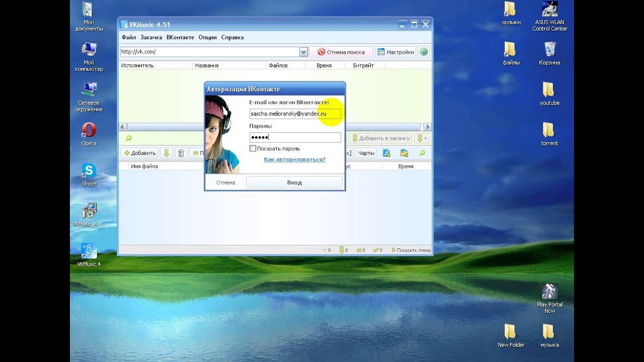Open the Опции menu
The width and height of the screenshot is (644, 362).
pyautogui.click(x=207, y=37)
